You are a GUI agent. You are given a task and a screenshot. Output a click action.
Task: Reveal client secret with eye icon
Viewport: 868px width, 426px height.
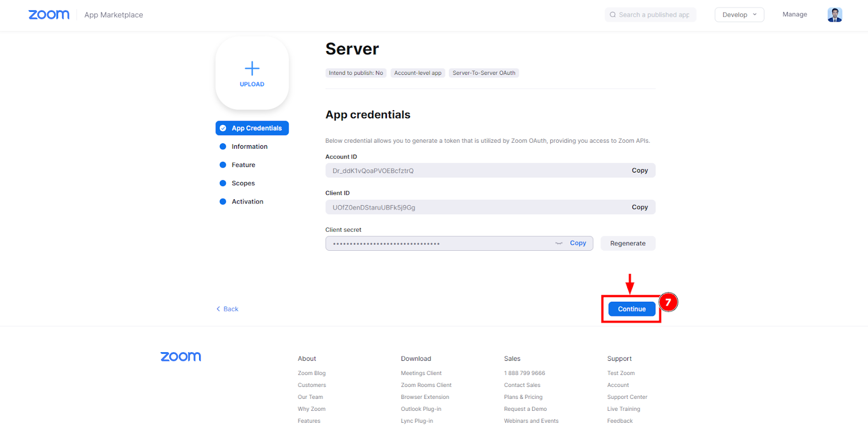point(559,243)
